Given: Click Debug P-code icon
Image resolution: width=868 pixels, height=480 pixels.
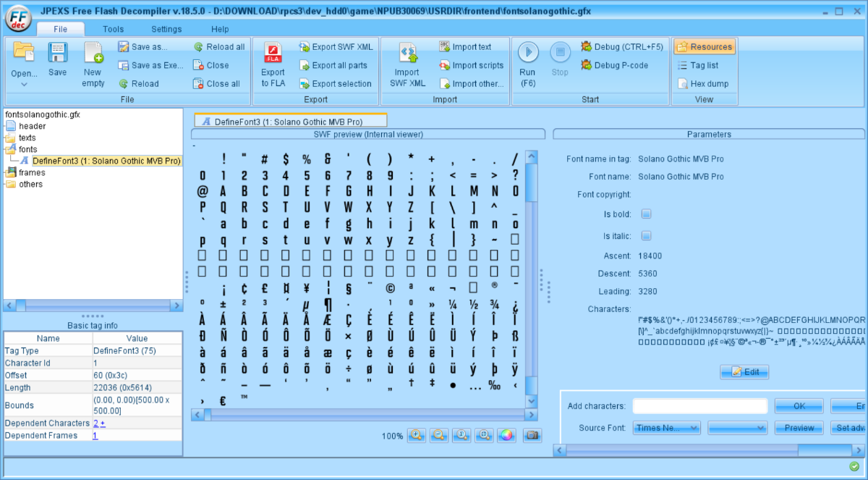Looking at the screenshot, I should 587,65.
